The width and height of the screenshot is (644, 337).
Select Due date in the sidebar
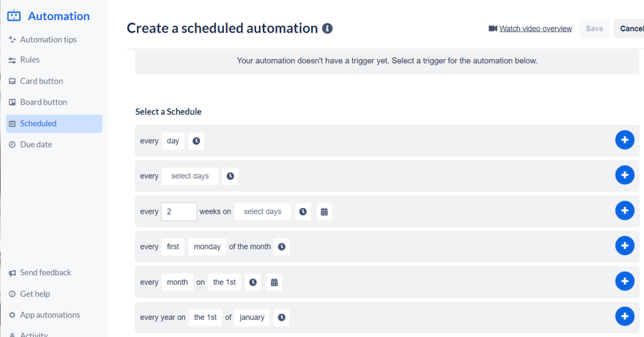[x=36, y=145]
